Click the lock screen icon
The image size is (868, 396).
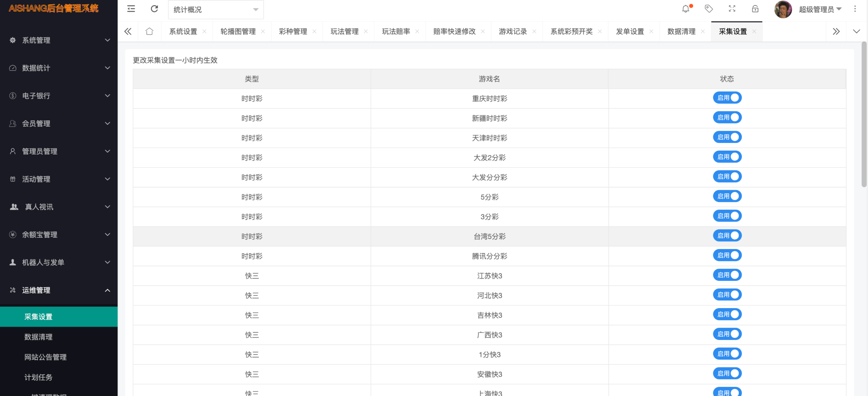[755, 9]
